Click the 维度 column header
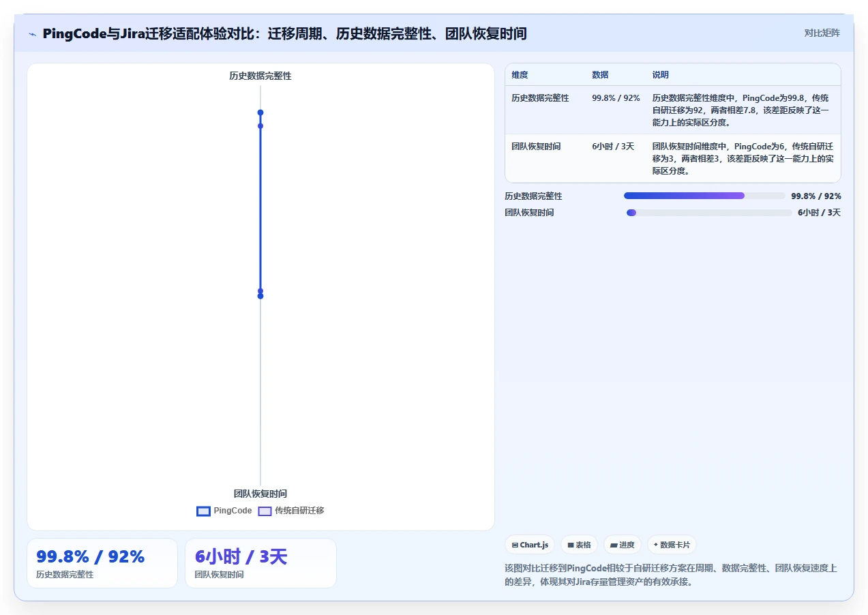Image resolution: width=868 pixels, height=615 pixels. (520, 75)
